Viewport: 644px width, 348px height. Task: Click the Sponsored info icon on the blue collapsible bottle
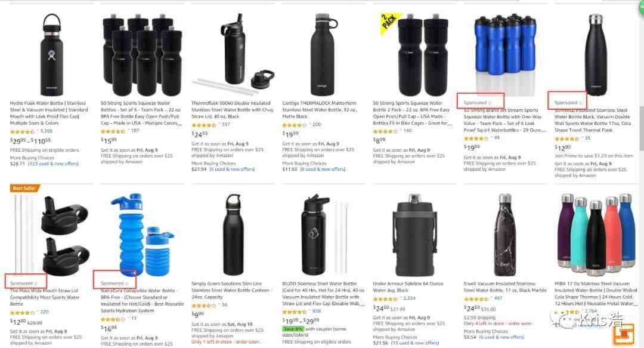tap(127, 284)
